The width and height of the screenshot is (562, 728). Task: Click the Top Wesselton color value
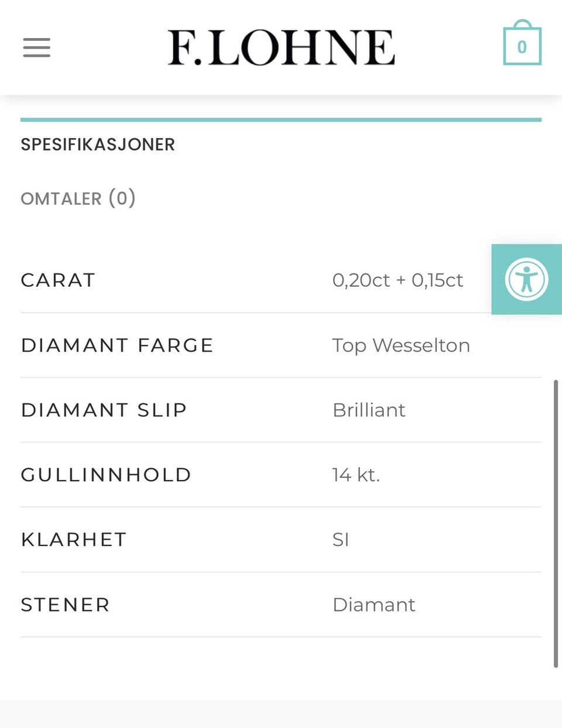401,345
